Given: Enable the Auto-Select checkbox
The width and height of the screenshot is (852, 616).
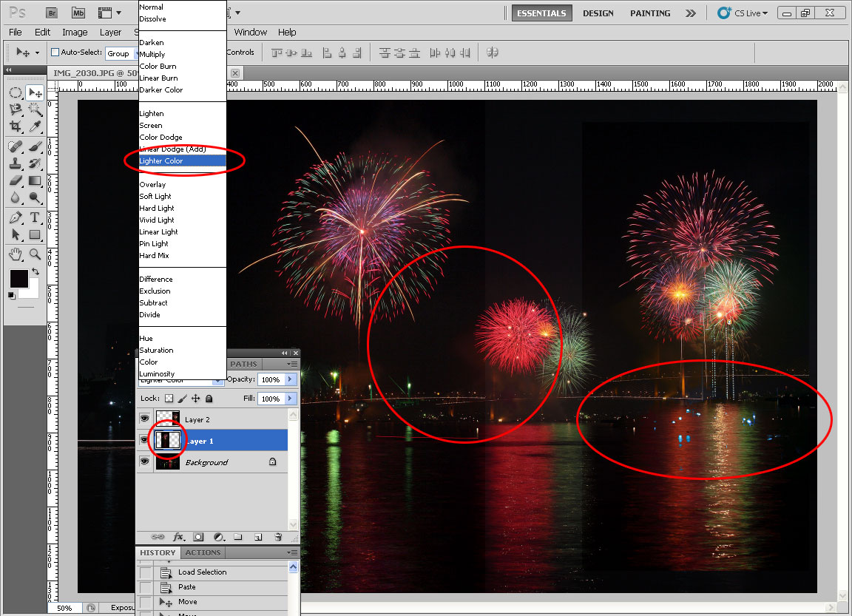Looking at the screenshot, I should (x=55, y=53).
